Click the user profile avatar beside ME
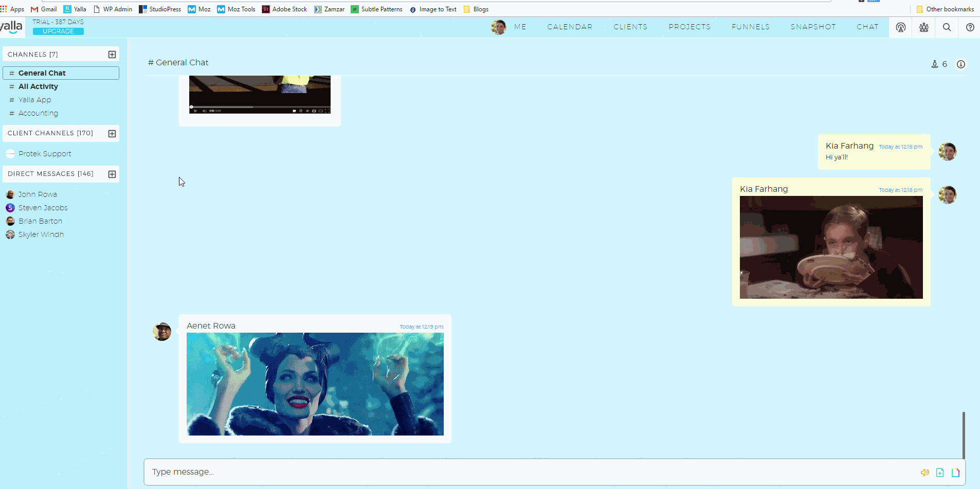The width and height of the screenshot is (980, 489). pos(498,27)
